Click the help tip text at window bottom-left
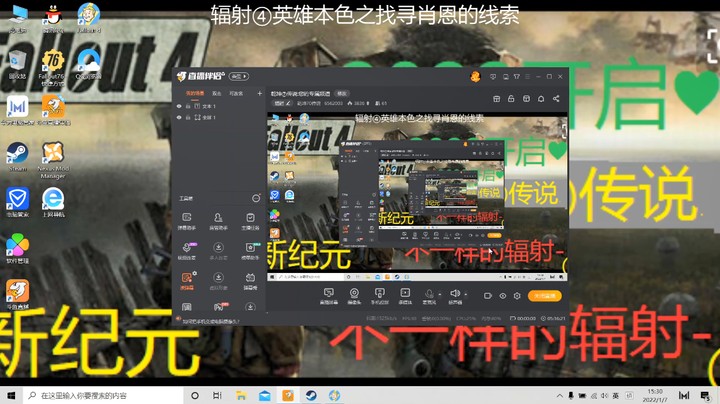The height and width of the screenshot is (404, 720). 211,321
